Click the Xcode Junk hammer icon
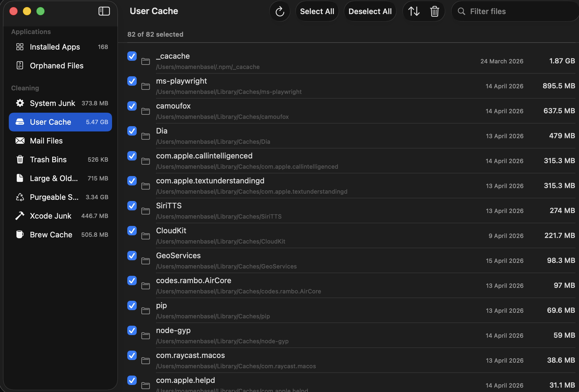The image size is (579, 392). 20,216
